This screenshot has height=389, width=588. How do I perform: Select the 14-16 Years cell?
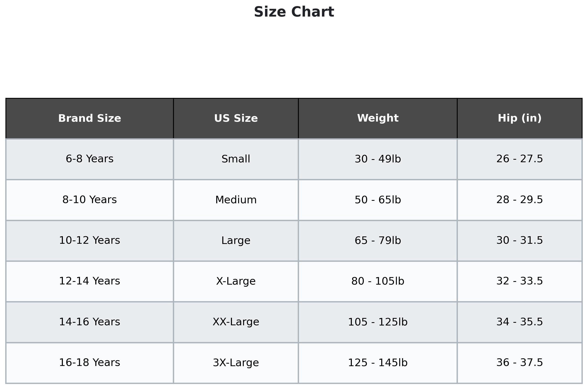click(x=89, y=322)
